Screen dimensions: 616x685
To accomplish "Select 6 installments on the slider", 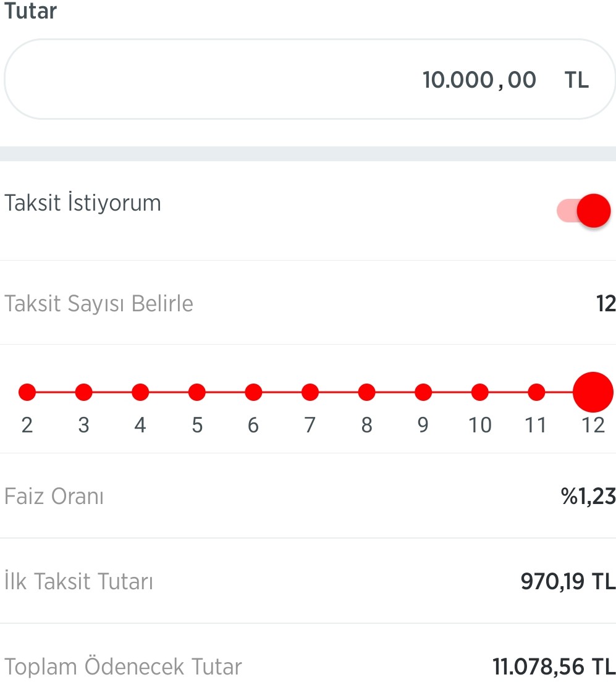I will [x=253, y=392].
